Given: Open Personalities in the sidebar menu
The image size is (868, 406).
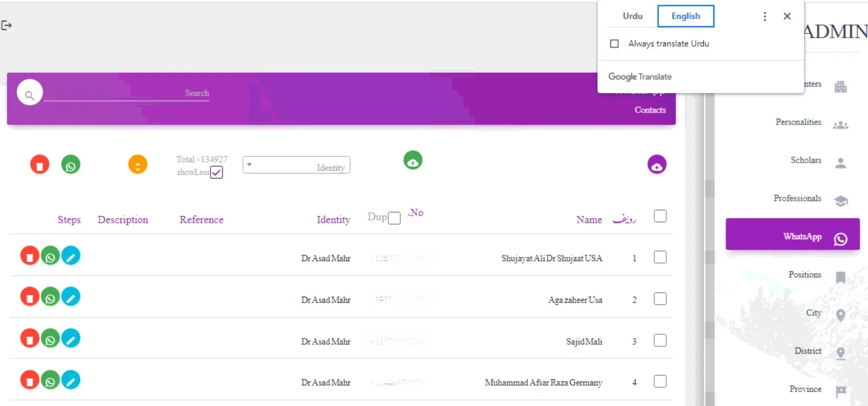Looking at the screenshot, I should tap(798, 122).
